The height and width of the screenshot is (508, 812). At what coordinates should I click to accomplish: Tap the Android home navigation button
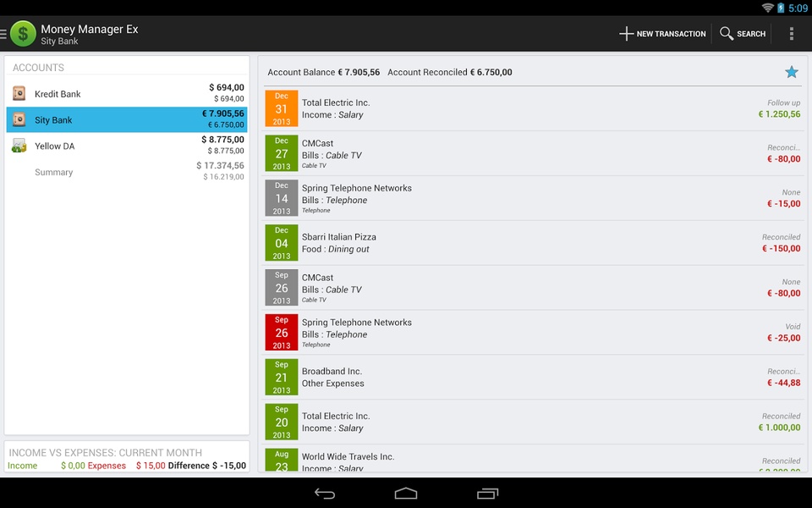[405, 493]
